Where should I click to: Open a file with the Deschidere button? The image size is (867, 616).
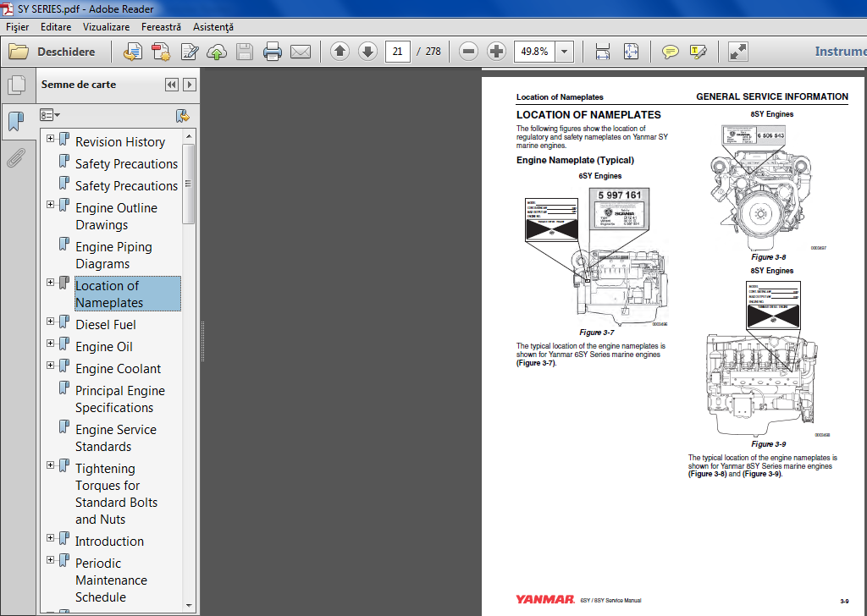coord(52,52)
